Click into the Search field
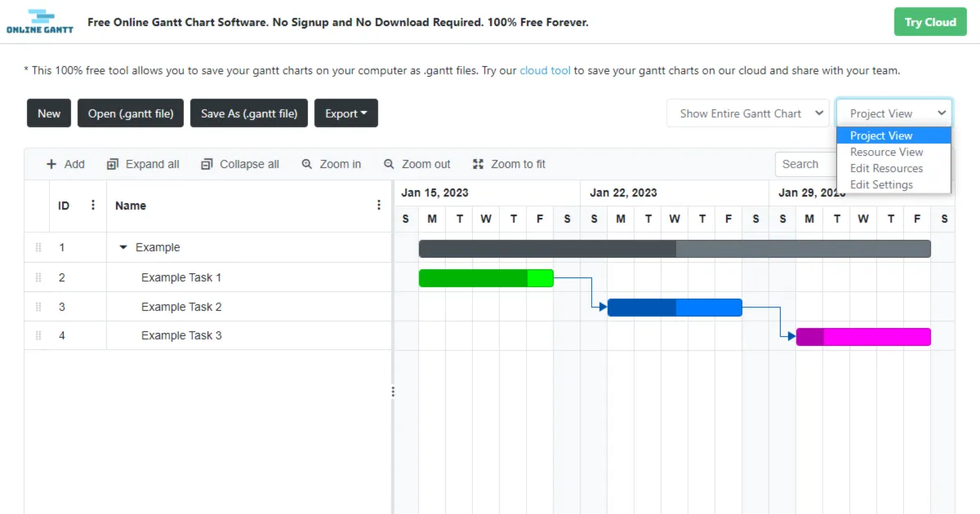 804,164
